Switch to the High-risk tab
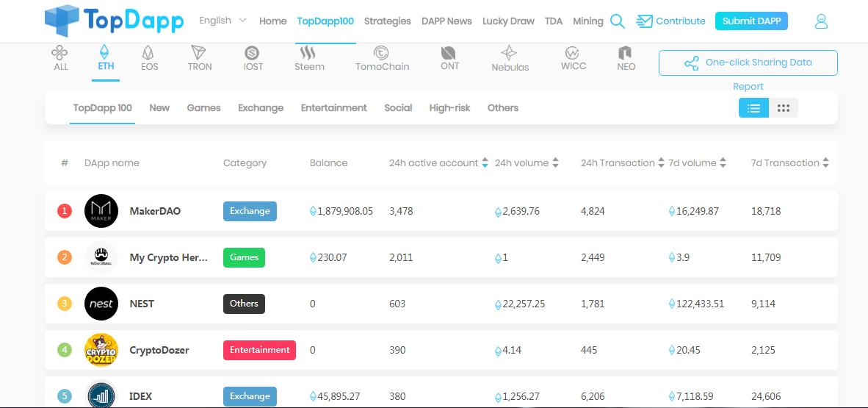Viewport: 868px width, 408px height. (x=449, y=107)
